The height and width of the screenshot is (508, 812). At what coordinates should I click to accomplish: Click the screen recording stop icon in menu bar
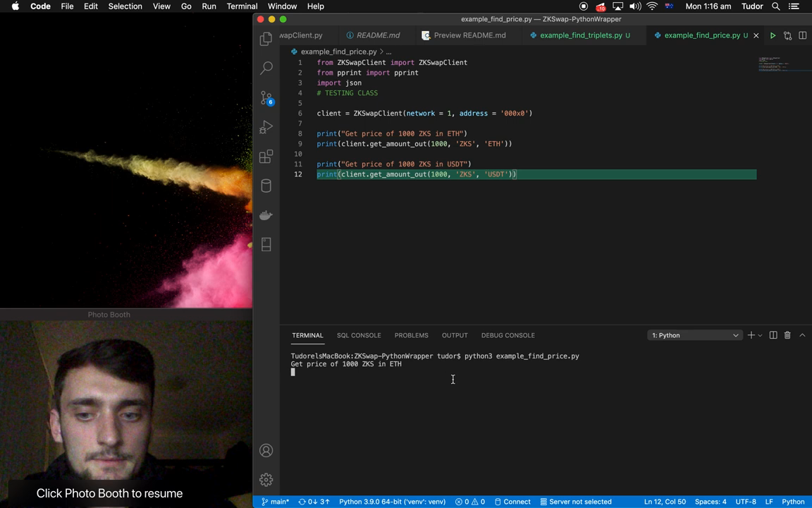point(584,6)
